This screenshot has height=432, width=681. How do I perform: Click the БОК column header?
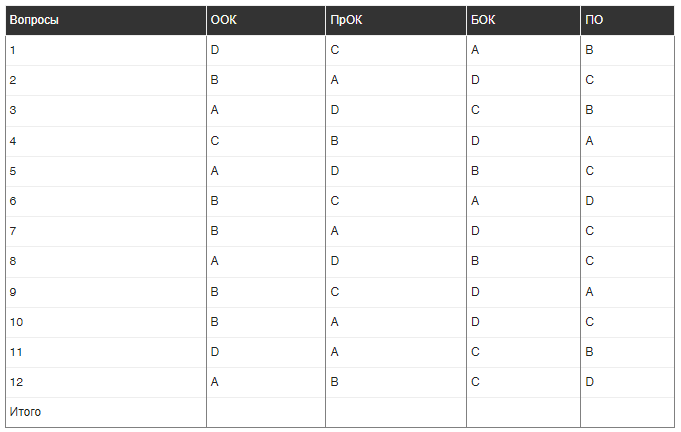tap(483, 20)
